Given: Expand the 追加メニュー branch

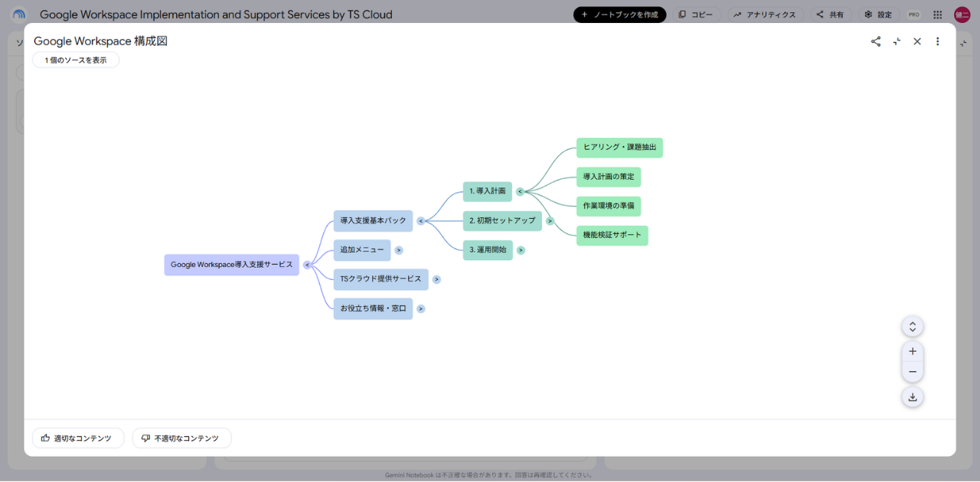Looking at the screenshot, I should 399,250.
